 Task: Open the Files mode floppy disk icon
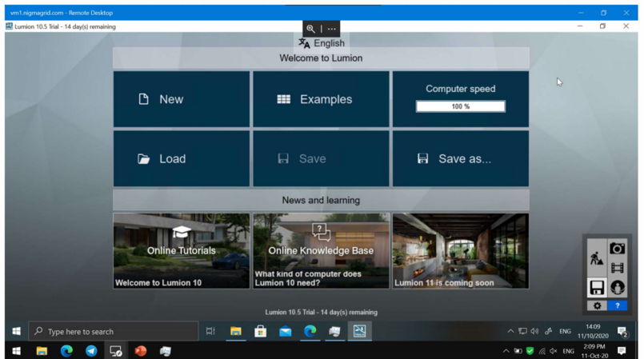coord(596,287)
